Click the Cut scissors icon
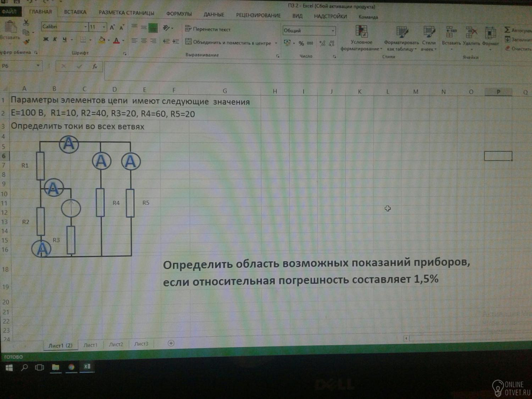532x399 pixels. pos(26,23)
